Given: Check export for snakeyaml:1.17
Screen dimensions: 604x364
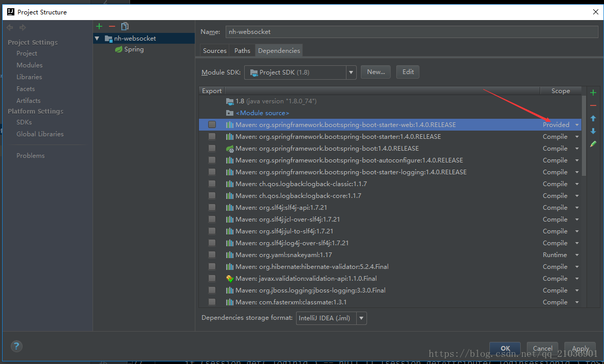Looking at the screenshot, I should point(212,254).
